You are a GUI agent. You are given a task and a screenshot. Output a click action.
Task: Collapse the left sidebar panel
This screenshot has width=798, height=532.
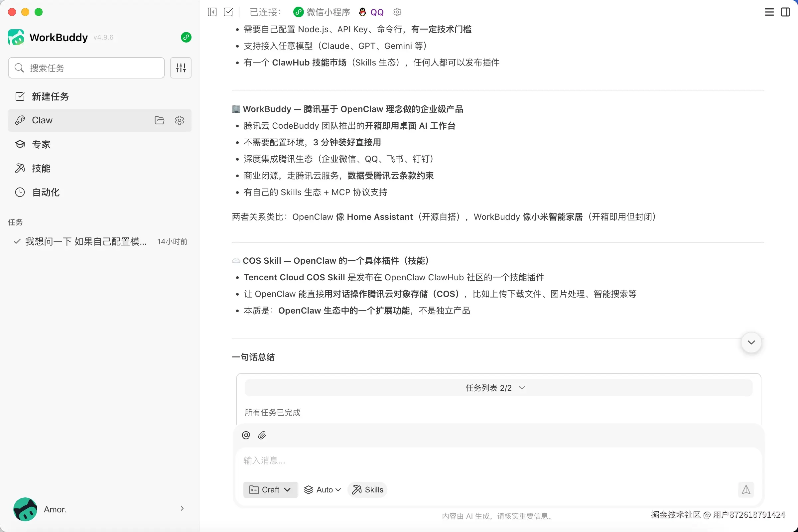pos(212,12)
